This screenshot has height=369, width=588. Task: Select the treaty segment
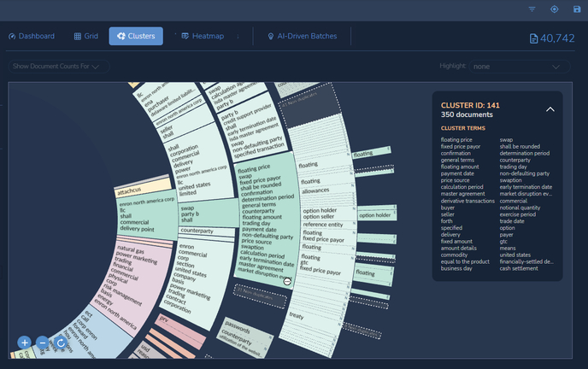click(313, 317)
